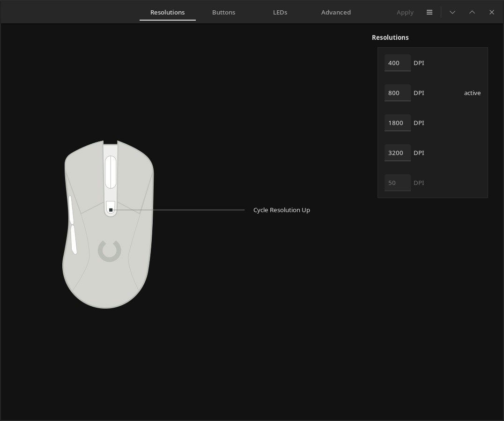Maximize window with up chevron

point(472,12)
